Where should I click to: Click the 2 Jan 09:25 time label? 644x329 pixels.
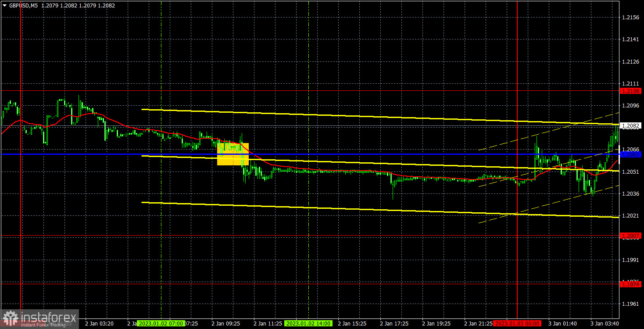pyautogui.click(x=225, y=323)
